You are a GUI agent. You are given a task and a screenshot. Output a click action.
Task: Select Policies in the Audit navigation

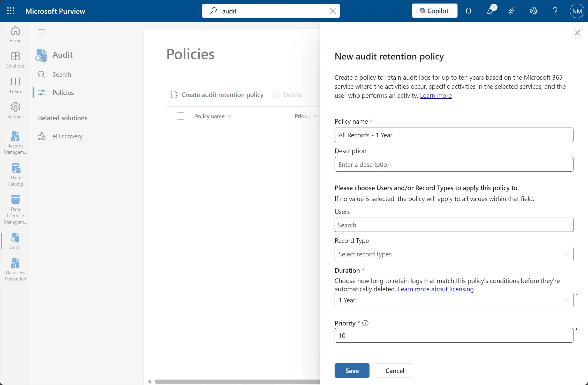tap(63, 93)
